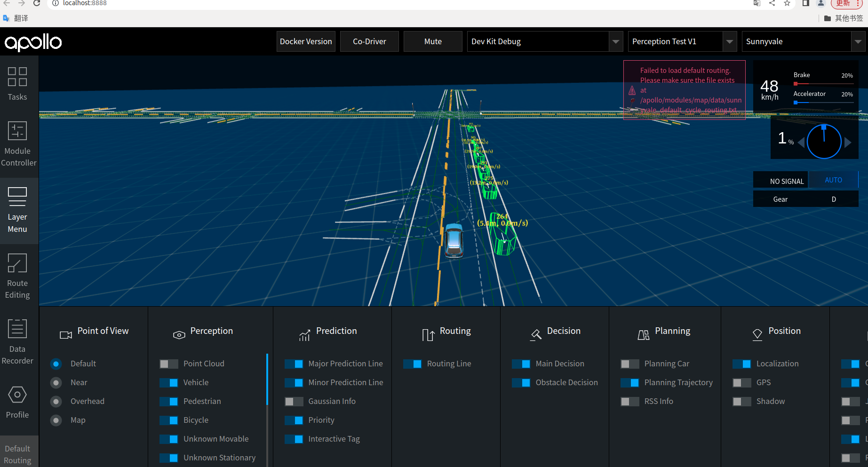
Task: Open the Tasks panel icon
Action: pos(17,77)
